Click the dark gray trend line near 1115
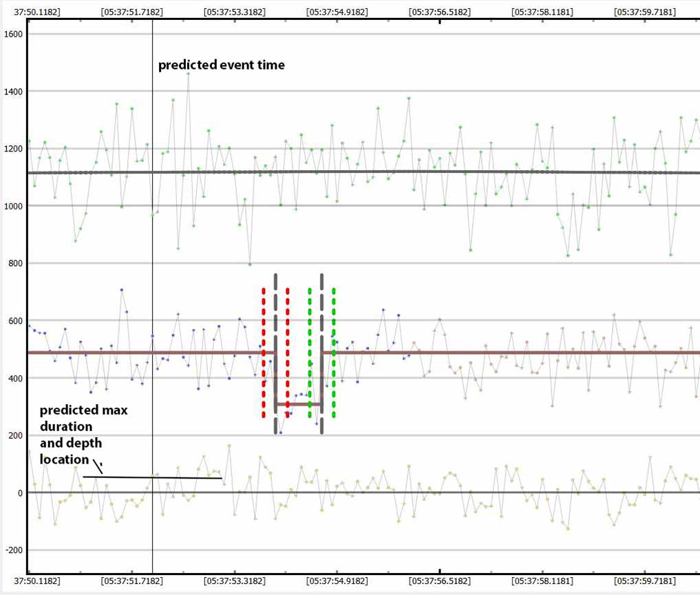Screen dimensions: 700x595 click(364, 172)
